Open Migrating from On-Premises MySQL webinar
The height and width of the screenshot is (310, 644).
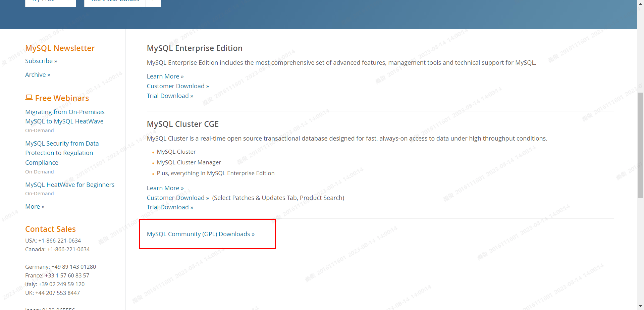pos(65,117)
